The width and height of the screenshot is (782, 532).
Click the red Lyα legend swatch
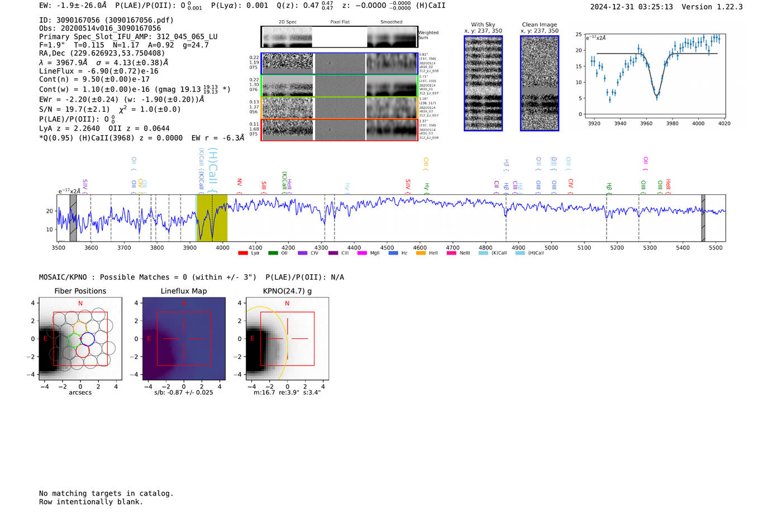click(x=243, y=253)
